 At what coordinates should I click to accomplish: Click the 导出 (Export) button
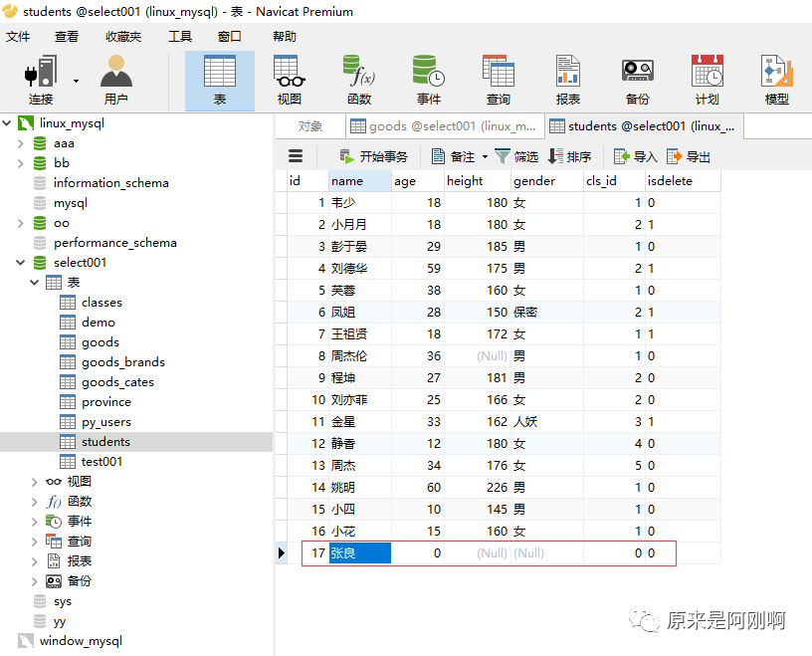pyautogui.click(x=689, y=156)
